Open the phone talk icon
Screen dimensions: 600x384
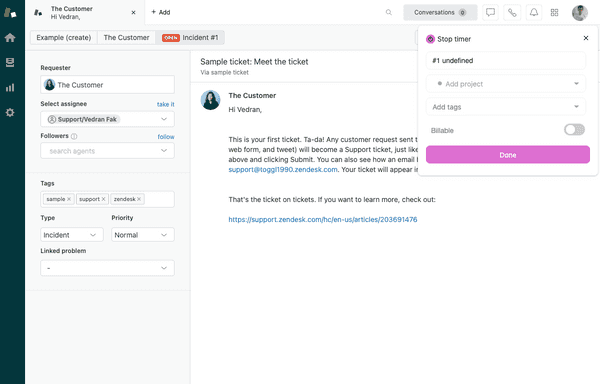point(512,12)
